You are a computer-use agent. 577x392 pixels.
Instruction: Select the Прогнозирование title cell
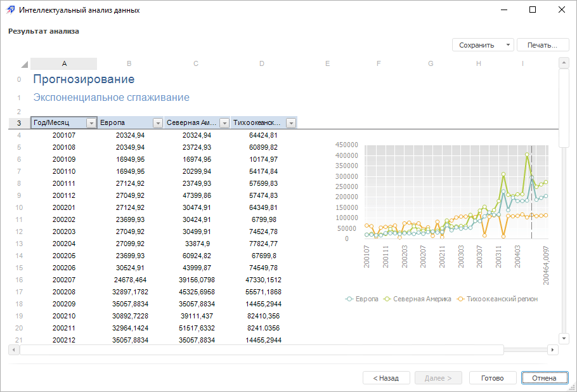84,79
